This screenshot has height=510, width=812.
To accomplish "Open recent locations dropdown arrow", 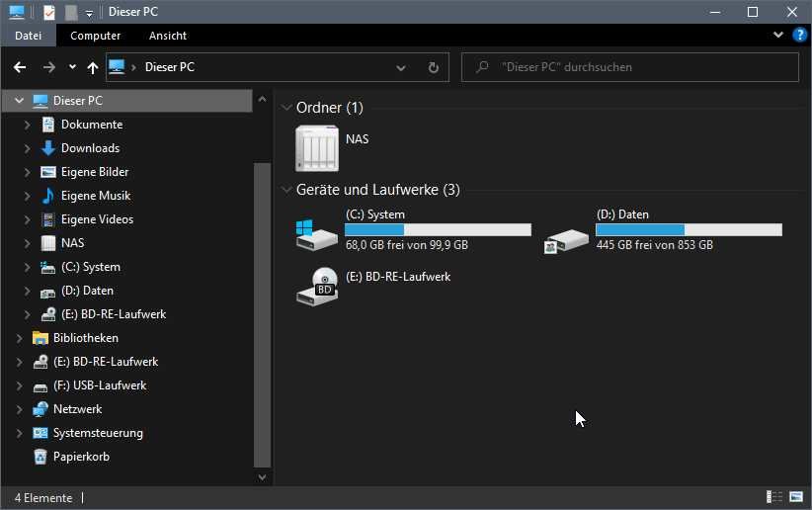I will click(x=72, y=67).
